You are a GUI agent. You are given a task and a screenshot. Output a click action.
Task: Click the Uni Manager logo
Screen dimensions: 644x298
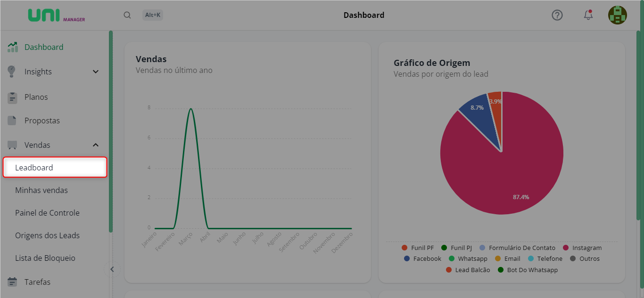[x=57, y=15]
